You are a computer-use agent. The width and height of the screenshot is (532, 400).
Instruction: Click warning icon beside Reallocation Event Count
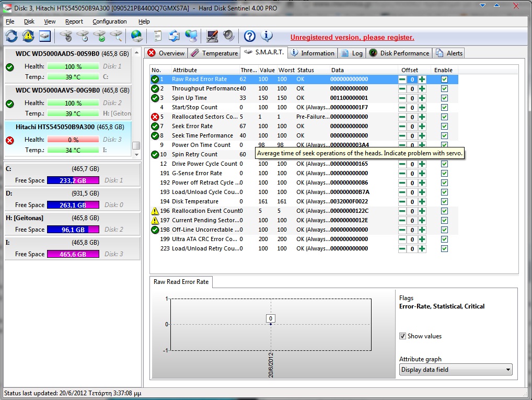click(x=155, y=211)
